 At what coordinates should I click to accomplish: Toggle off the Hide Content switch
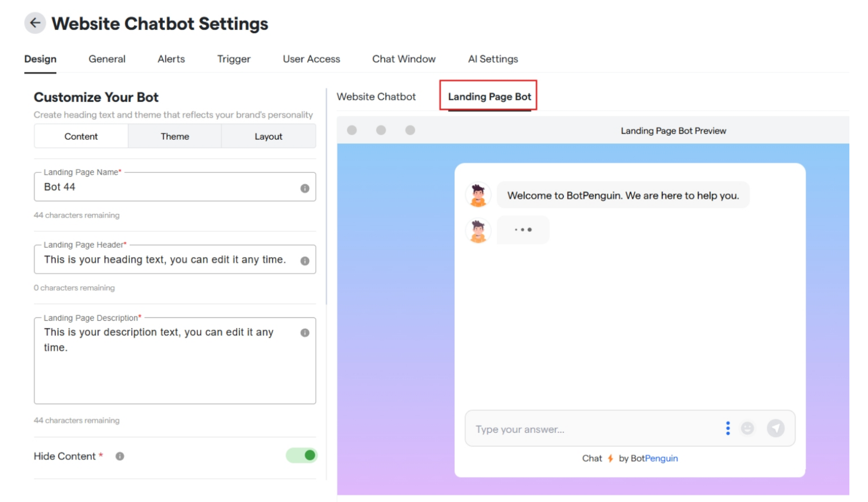(301, 456)
